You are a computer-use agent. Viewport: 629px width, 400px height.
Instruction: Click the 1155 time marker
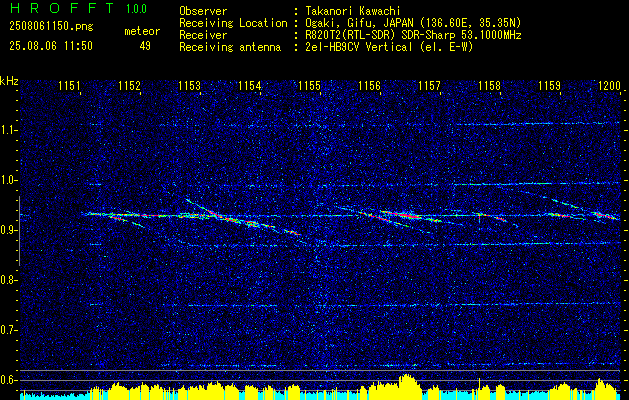310,85
